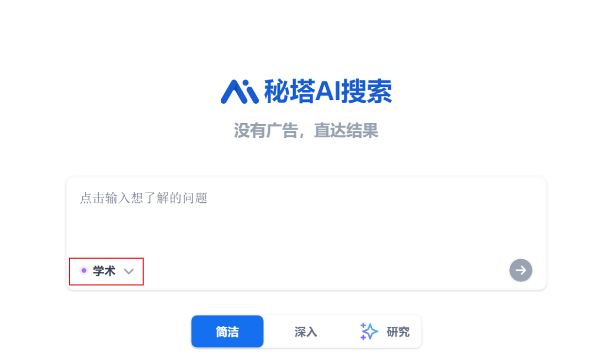Viewport: 596px width, 364px height.
Task: Activate the blue 简洁 button
Action: click(x=227, y=331)
